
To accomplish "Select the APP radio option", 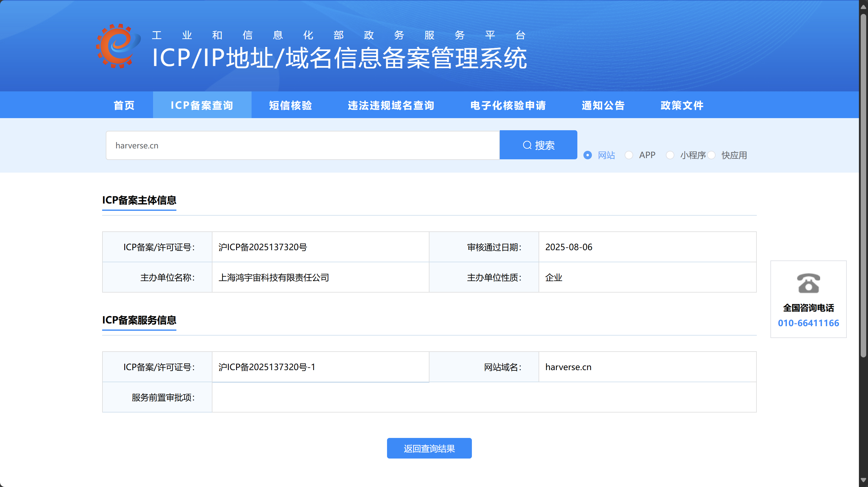I will click(629, 155).
